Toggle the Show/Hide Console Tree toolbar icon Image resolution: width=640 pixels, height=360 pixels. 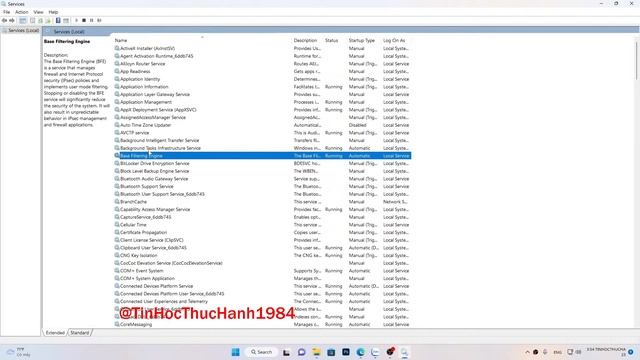[23, 20]
